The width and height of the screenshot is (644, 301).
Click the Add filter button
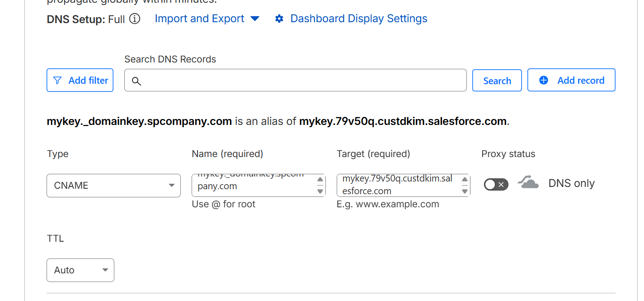80,81
